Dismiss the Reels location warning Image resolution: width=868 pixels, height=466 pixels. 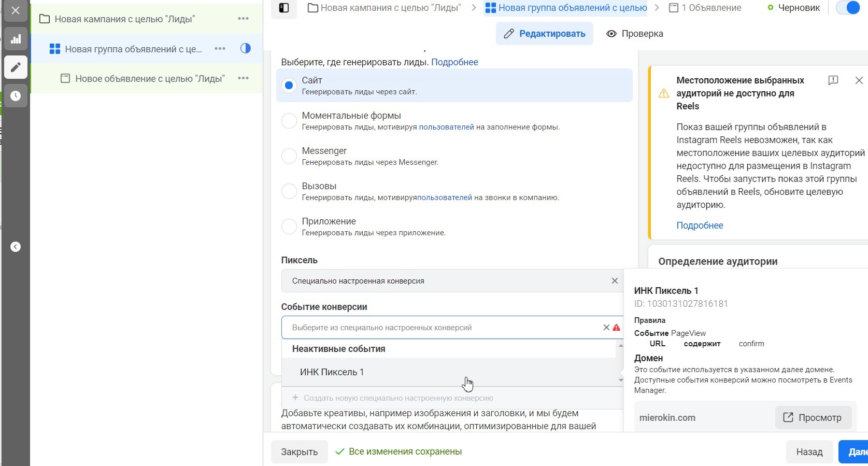(859, 80)
